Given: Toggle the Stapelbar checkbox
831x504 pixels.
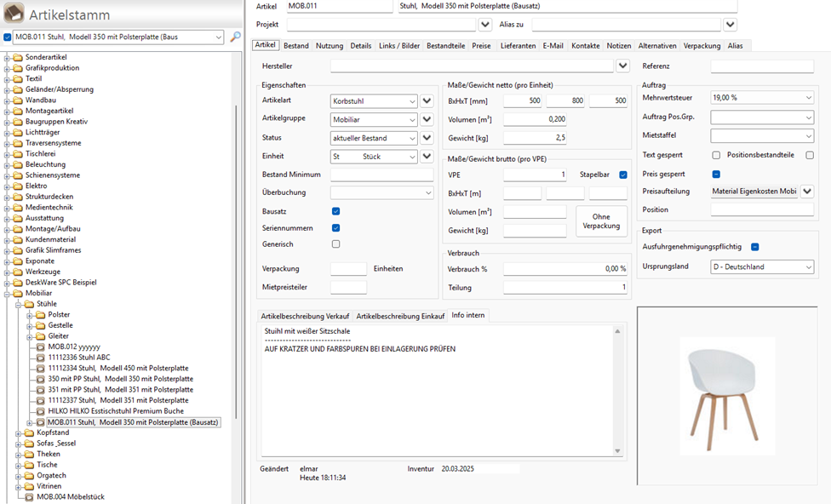Looking at the screenshot, I should pos(623,175).
